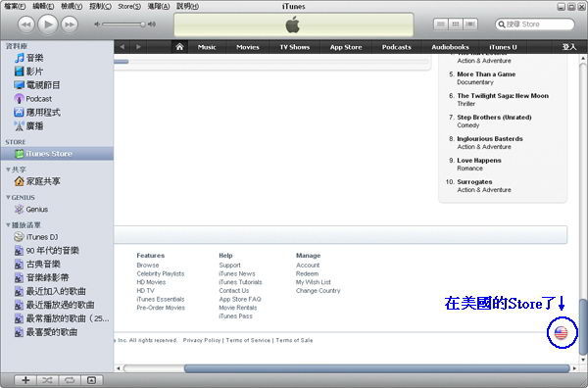Navigate back in the store
Screen dimensions: 588x388
click(122, 47)
